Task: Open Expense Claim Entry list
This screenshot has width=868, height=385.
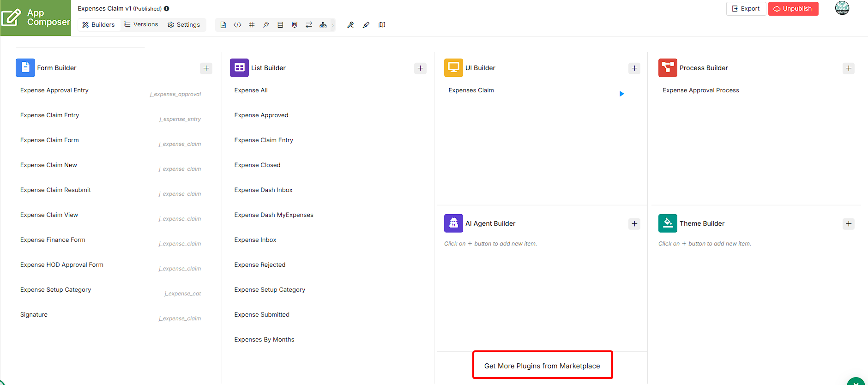Action: pyautogui.click(x=264, y=140)
